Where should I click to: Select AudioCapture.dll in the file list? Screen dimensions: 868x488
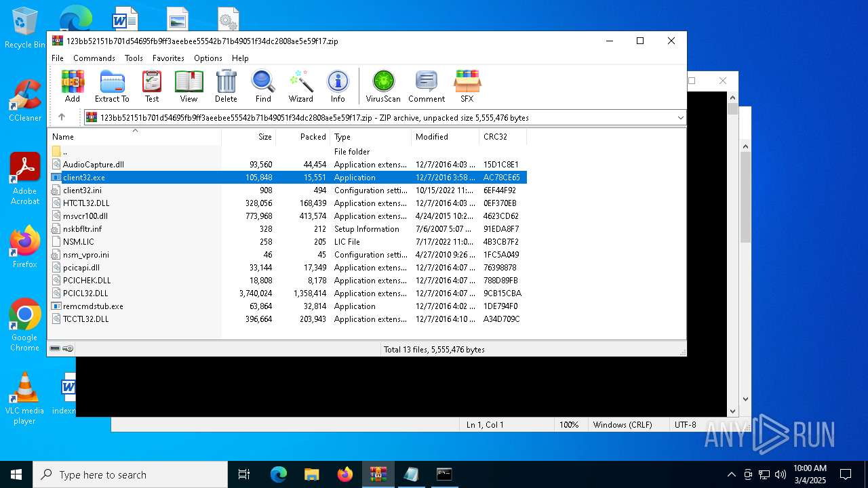point(288,165)
